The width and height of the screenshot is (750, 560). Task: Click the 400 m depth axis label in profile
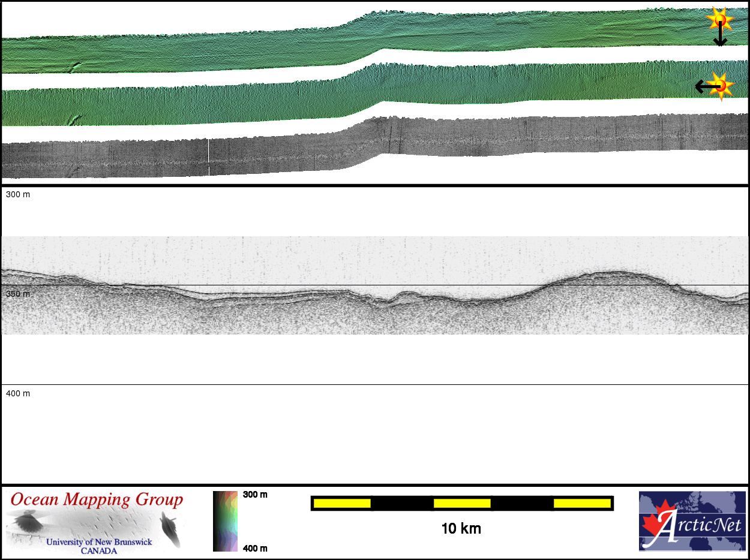click(x=18, y=393)
